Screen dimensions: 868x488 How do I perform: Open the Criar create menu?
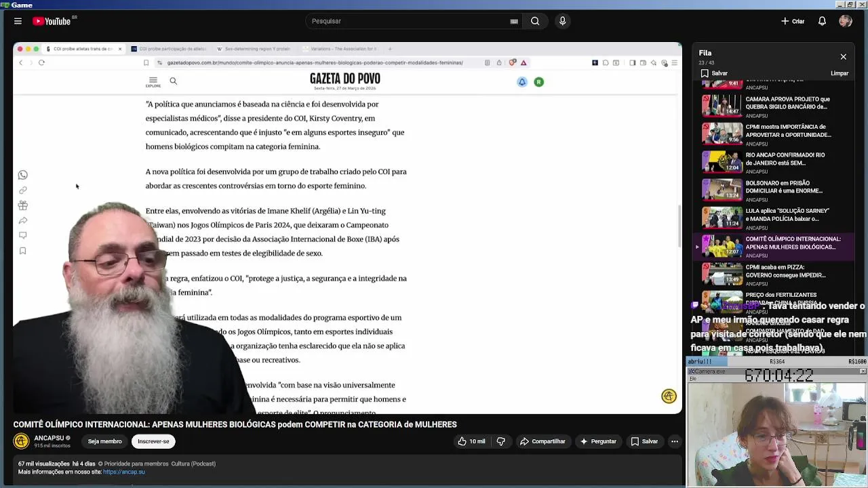point(793,21)
